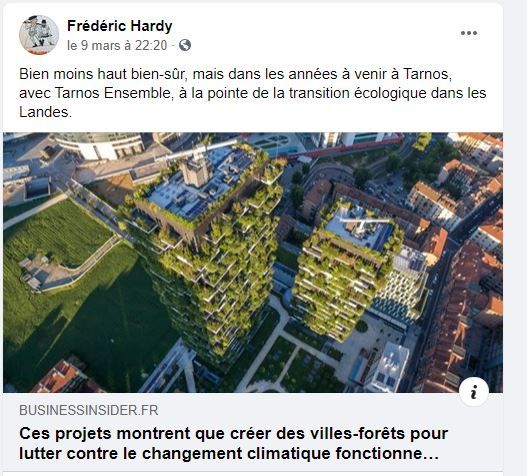This screenshot has width=527, height=476.
Task: Open Frédéric Hardy's profile picture
Action: 39,35
